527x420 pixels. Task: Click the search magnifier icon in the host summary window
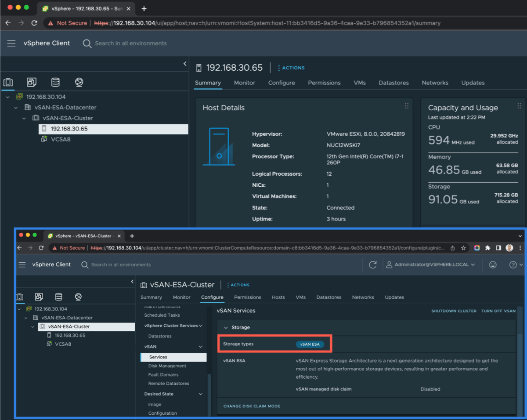87,43
